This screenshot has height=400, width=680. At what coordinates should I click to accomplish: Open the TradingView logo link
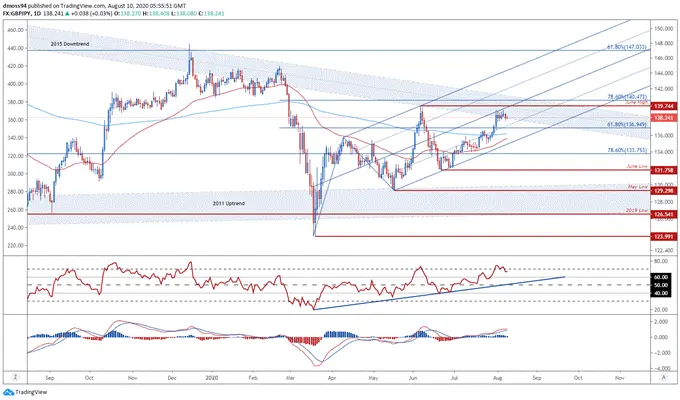coord(25,392)
